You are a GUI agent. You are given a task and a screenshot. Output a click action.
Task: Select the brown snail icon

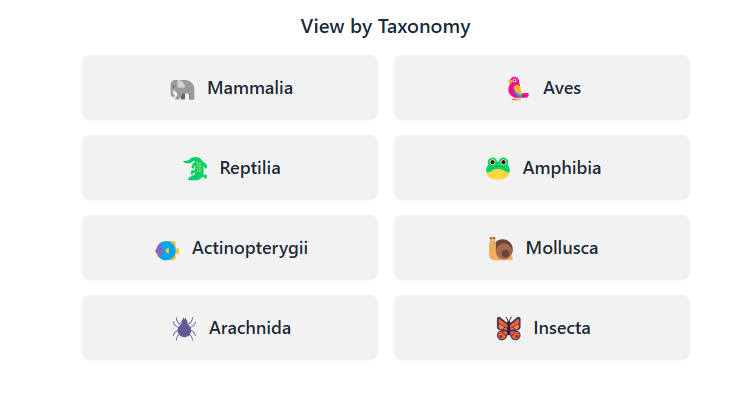click(501, 249)
